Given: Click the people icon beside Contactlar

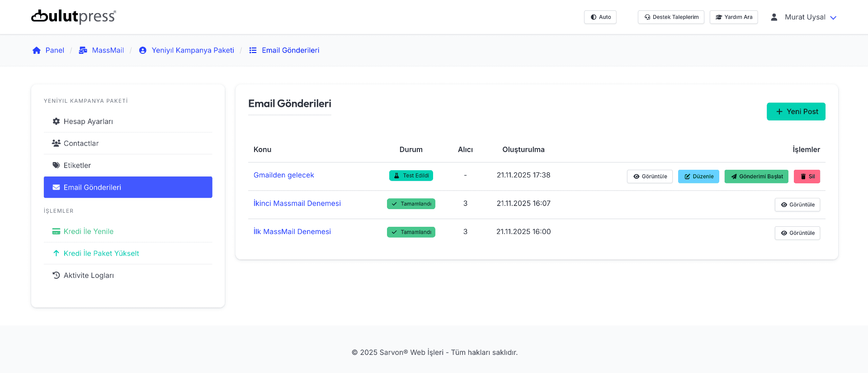Looking at the screenshot, I should (x=56, y=143).
